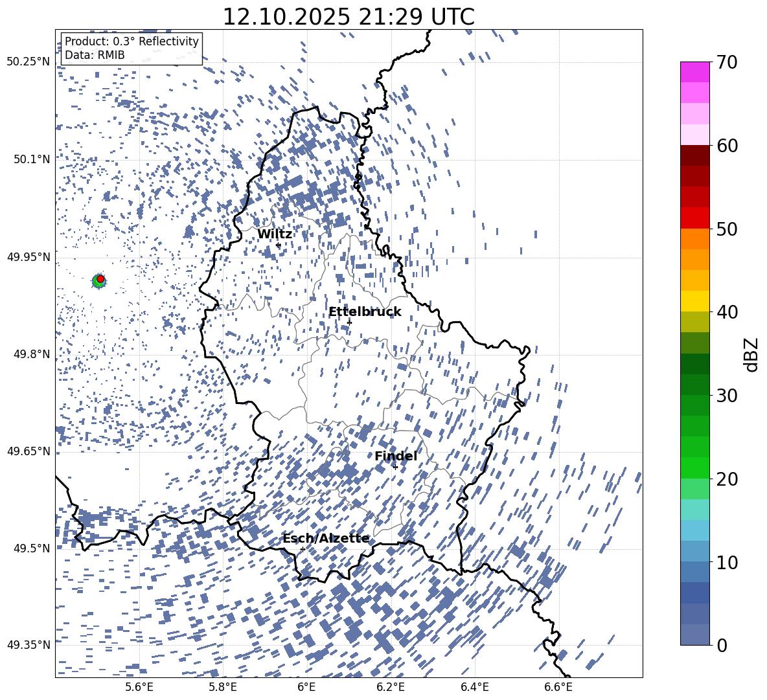Pick the yellow colorbar swatch above 40
This screenshot has width=767, height=700.
click(695, 301)
